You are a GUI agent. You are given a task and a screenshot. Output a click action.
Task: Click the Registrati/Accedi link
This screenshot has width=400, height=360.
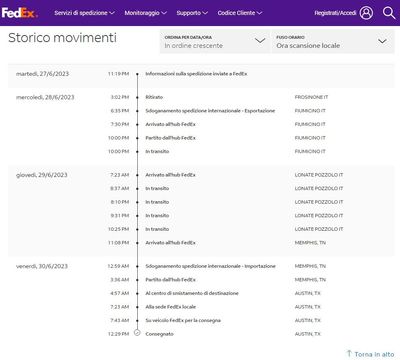tap(335, 13)
